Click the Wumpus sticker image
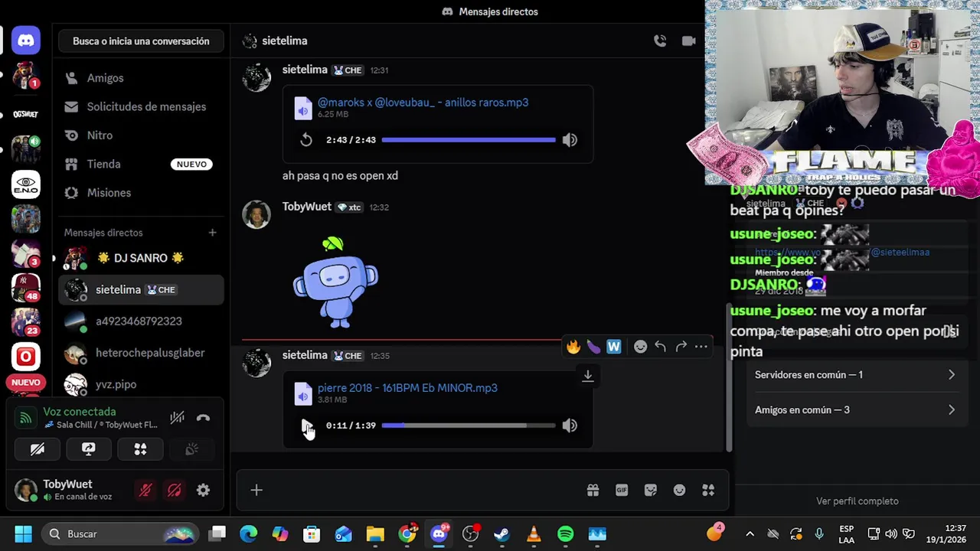Viewport: 980px width, 551px height. (335, 281)
